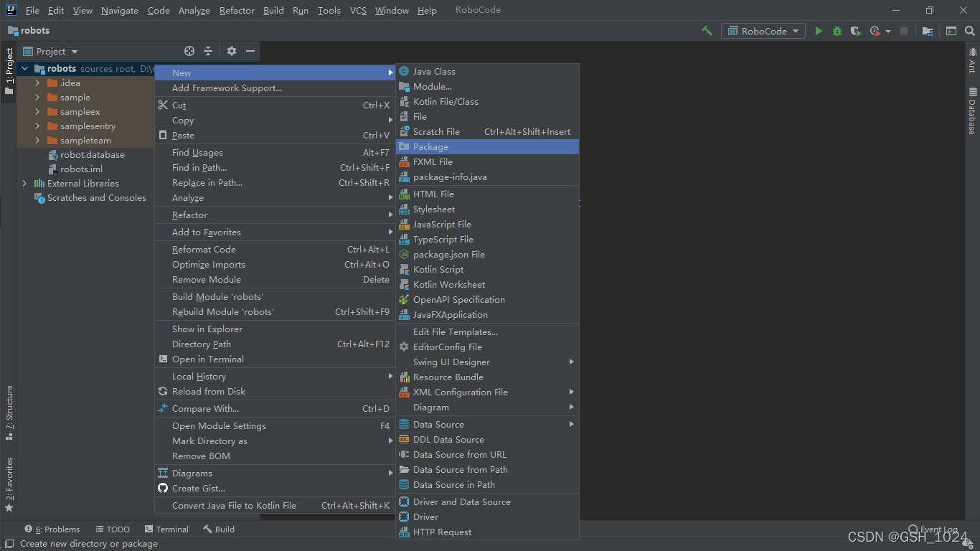Expand the sampleteam folder node

[37, 141]
